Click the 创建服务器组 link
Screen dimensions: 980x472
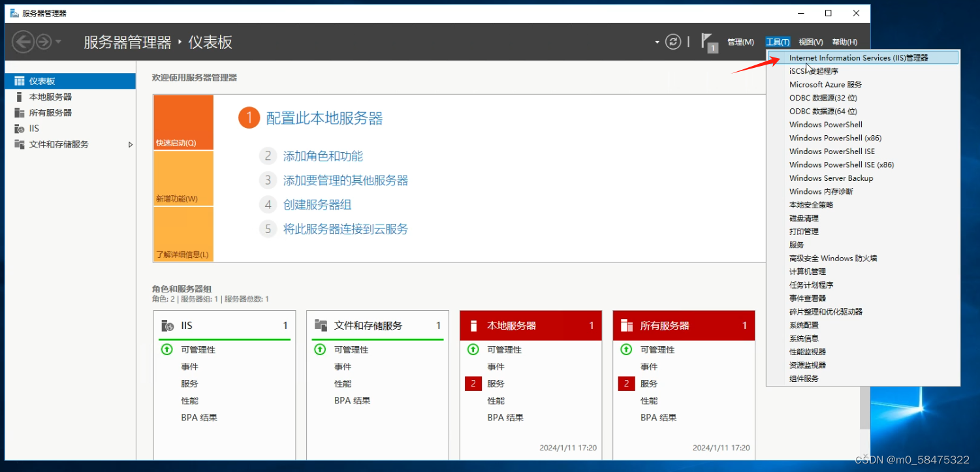point(318,204)
